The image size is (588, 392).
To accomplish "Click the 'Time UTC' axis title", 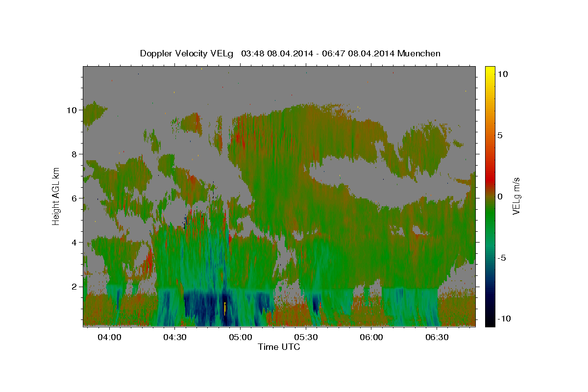I will click(x=279, y=347).
